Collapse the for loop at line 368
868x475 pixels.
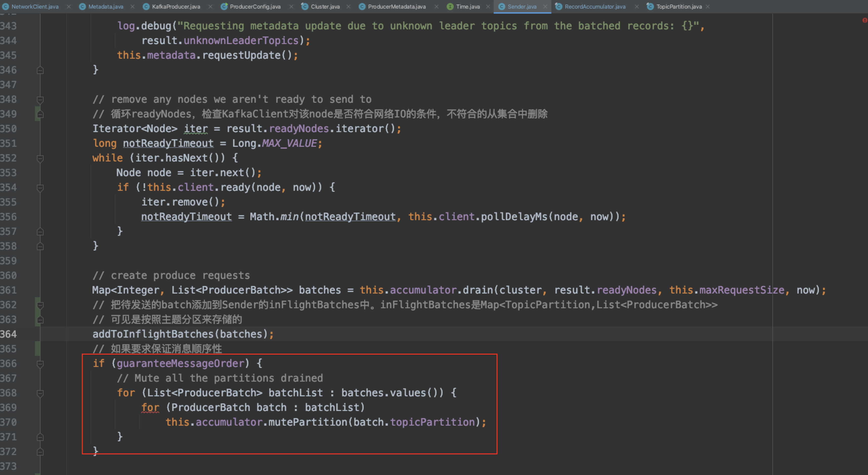[x=40, y=393]
